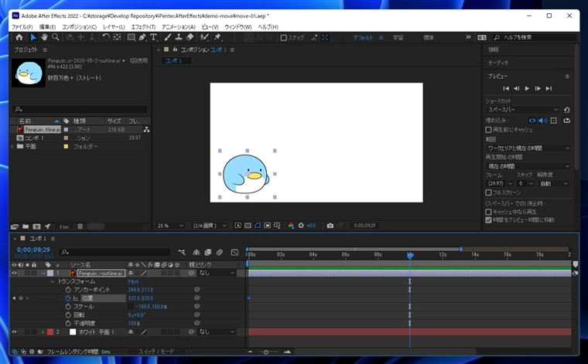
Task: Select the Rectangle shape tool
Action: [x=132, y=37]
